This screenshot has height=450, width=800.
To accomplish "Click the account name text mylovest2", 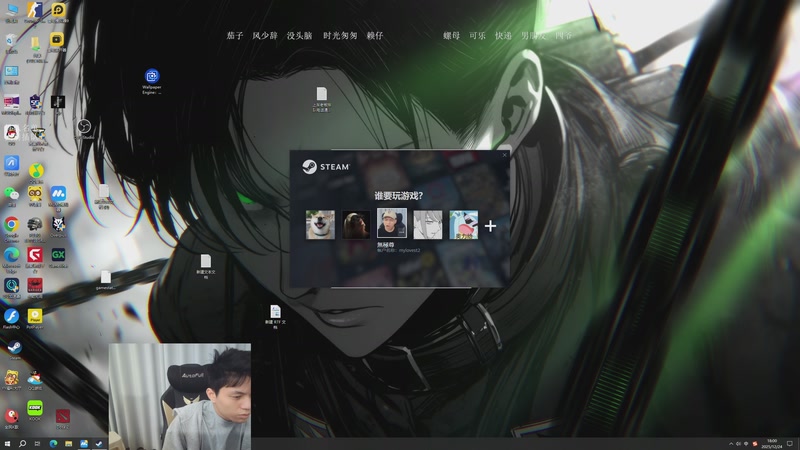I will tap(409, 251).
